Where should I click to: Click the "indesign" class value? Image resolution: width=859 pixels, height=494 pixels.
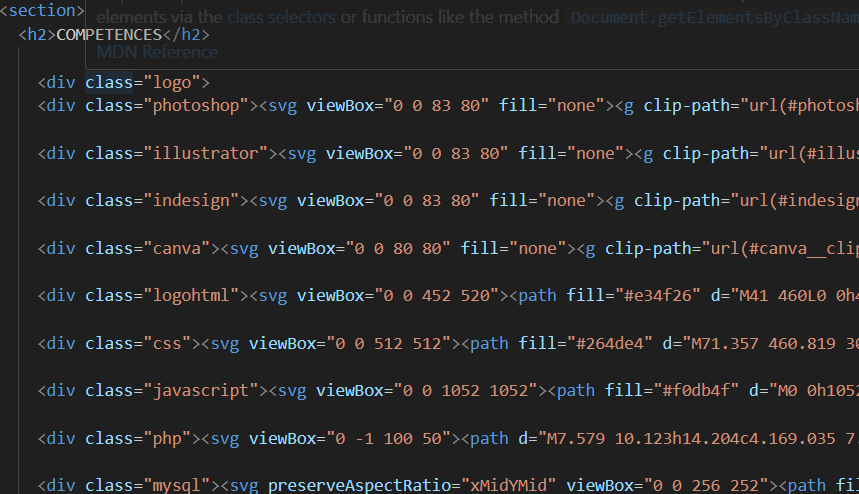(x=191, y=200)
